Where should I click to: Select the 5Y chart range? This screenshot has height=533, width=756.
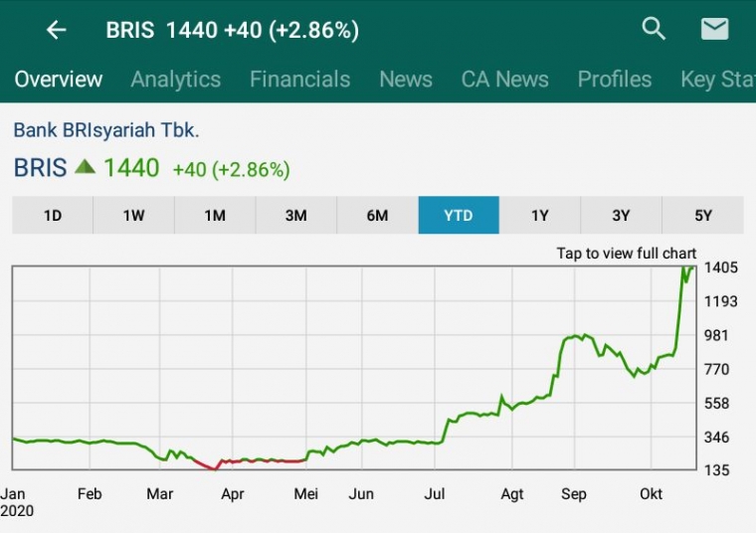click(703, 215)
